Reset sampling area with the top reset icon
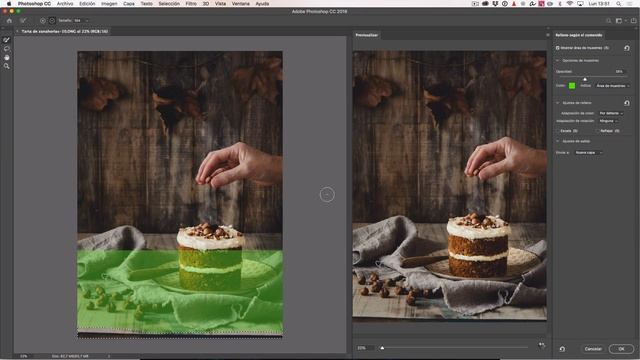640x360 pixels. point(627,48)
